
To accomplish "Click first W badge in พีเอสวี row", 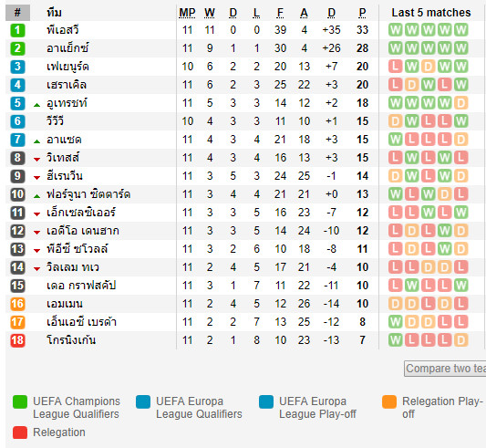I will tap(395, 30).
